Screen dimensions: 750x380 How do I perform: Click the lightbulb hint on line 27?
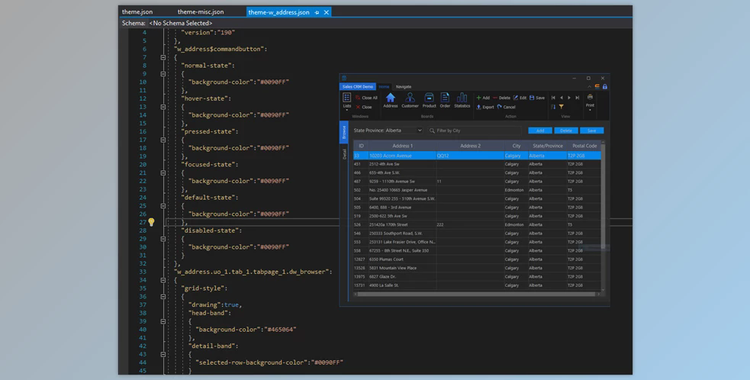tap(151, 222)
